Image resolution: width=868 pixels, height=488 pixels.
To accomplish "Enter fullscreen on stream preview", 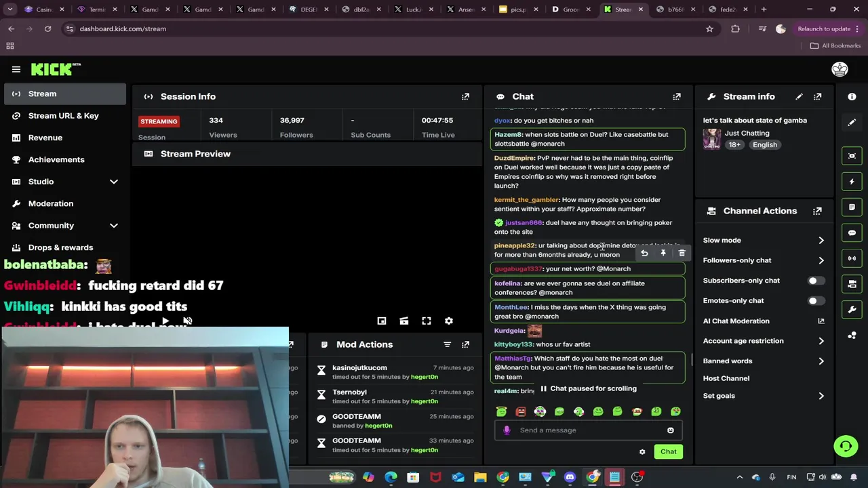I will (x=427, y=321).
